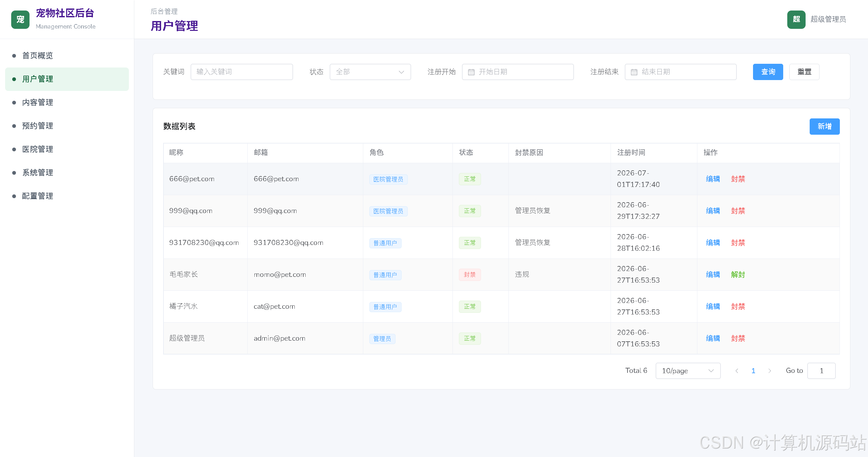Go to 医院管理 section

click(x=67, y=149)
